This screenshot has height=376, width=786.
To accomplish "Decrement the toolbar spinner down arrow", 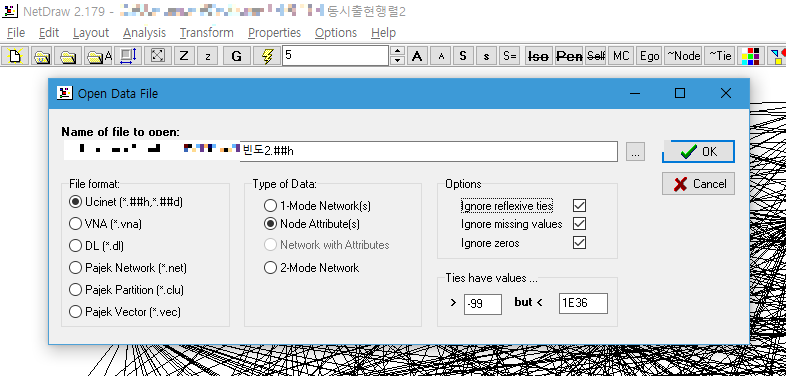I will tap(397, 61).
